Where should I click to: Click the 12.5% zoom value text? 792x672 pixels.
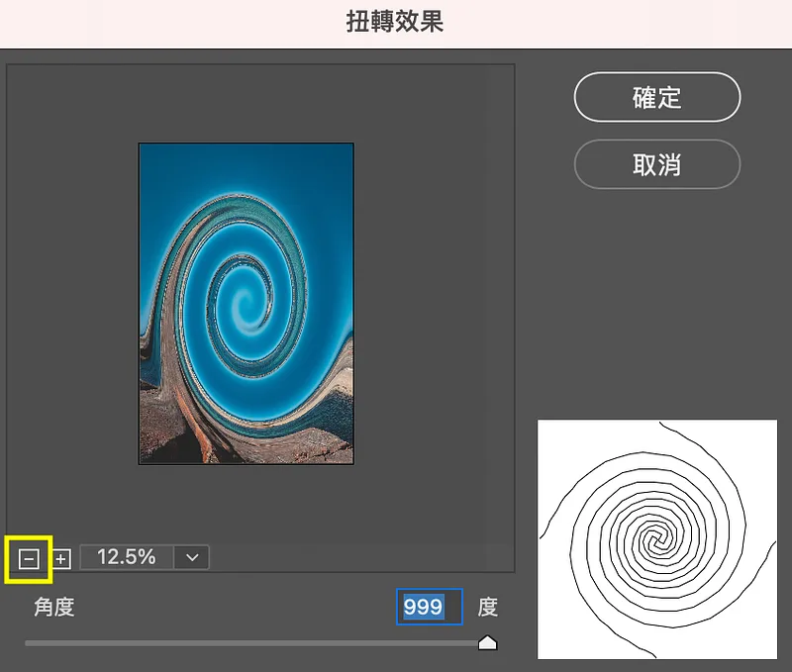[127, 557]
